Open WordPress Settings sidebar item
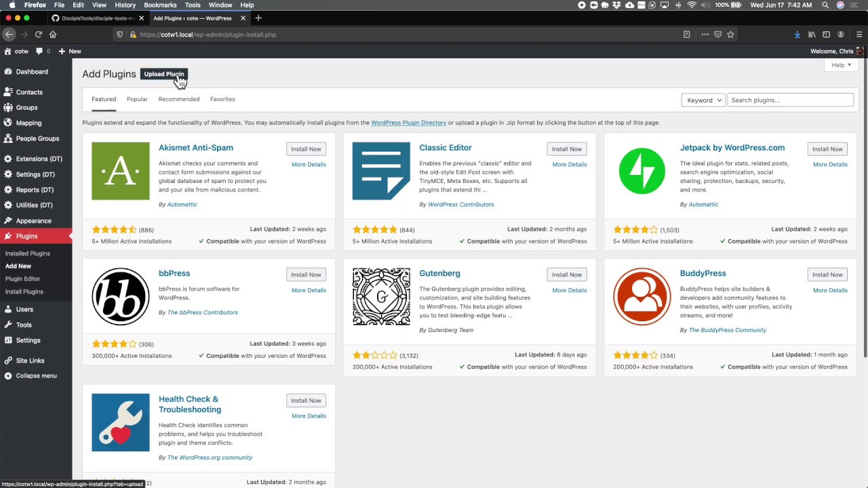The height and width of the screenshot is (488, 868). 28,340
